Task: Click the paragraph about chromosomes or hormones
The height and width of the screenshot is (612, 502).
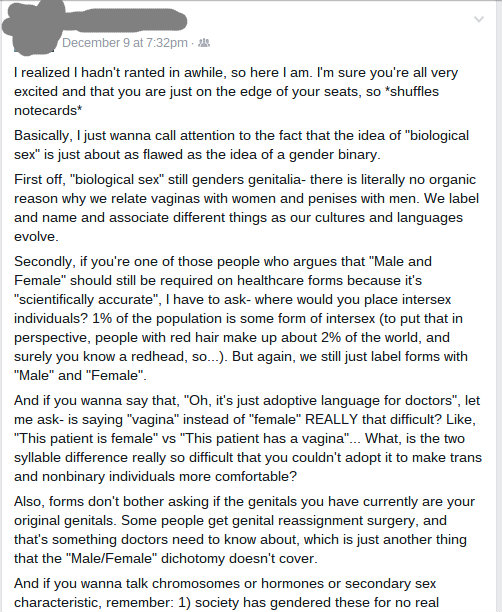Action: [x=226, y=593]
